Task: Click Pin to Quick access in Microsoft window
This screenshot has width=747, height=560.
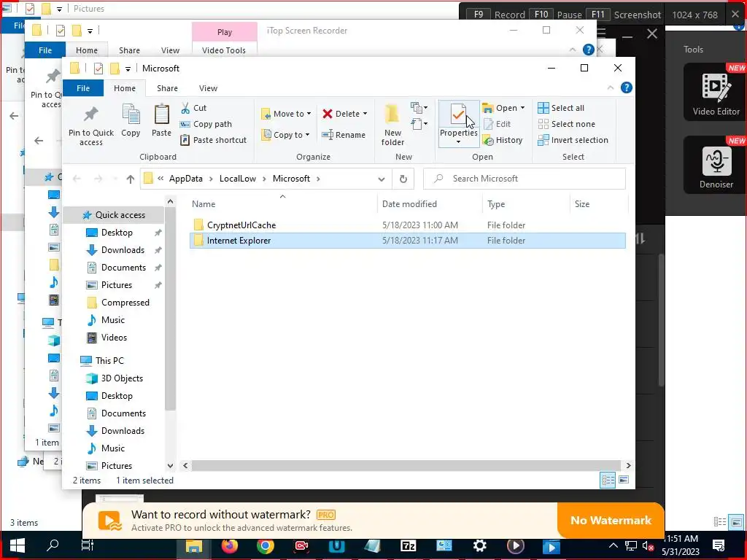Action: [91, 125]
